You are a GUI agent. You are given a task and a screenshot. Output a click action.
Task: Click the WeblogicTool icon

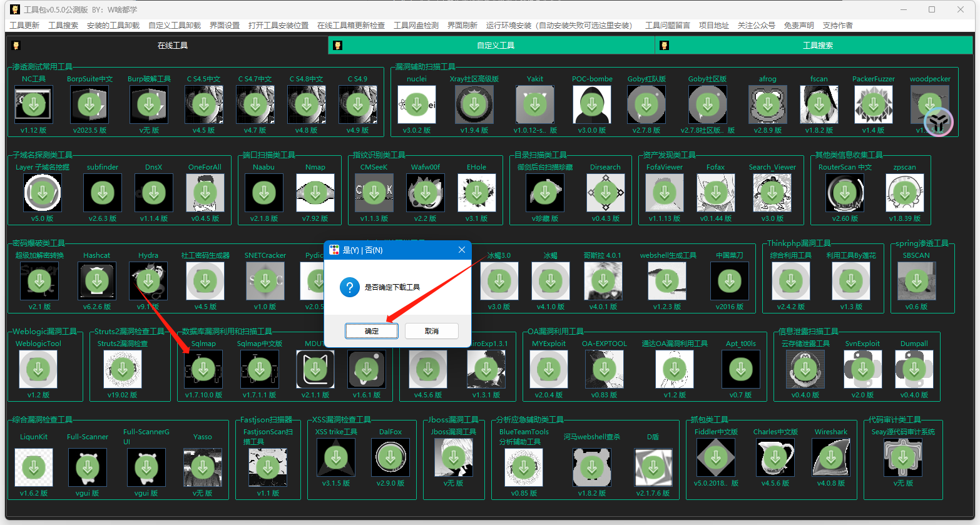coord(38,369)
